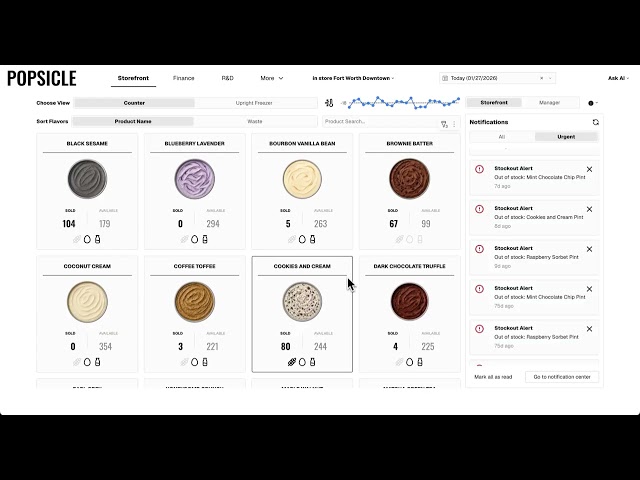640x480 pixels.
Task: Click the Coconut Cream card title
Action: (x=87, y=266)
